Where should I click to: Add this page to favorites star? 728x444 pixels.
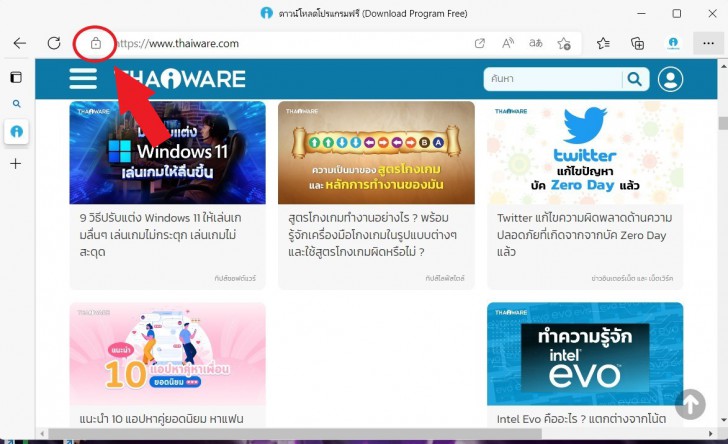click(x=564, y=44)
